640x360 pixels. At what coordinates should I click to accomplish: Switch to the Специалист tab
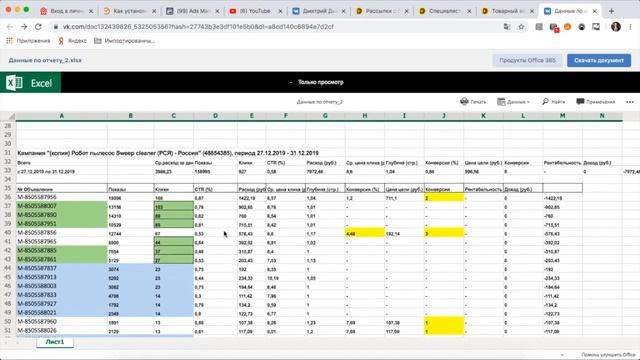click(444, 11)
